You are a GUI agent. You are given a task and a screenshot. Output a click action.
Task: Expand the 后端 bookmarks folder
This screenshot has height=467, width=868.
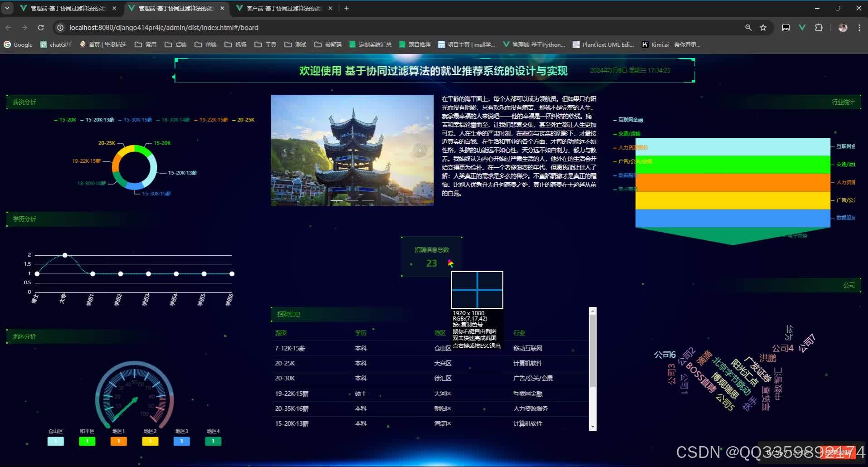(x=176, y=44)
